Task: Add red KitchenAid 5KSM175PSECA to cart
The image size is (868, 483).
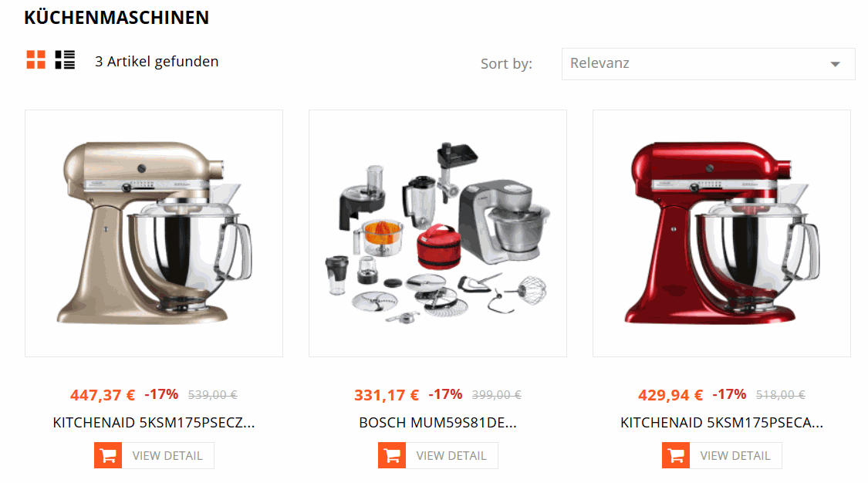Action: pyautogui.click(x=676, y=455)
